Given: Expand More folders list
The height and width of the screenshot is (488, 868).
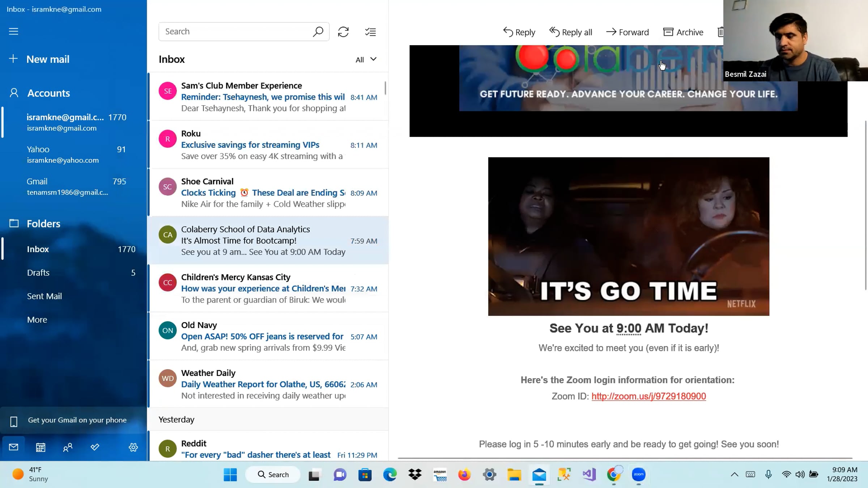Looking at the screenshot, I should 37,320.
